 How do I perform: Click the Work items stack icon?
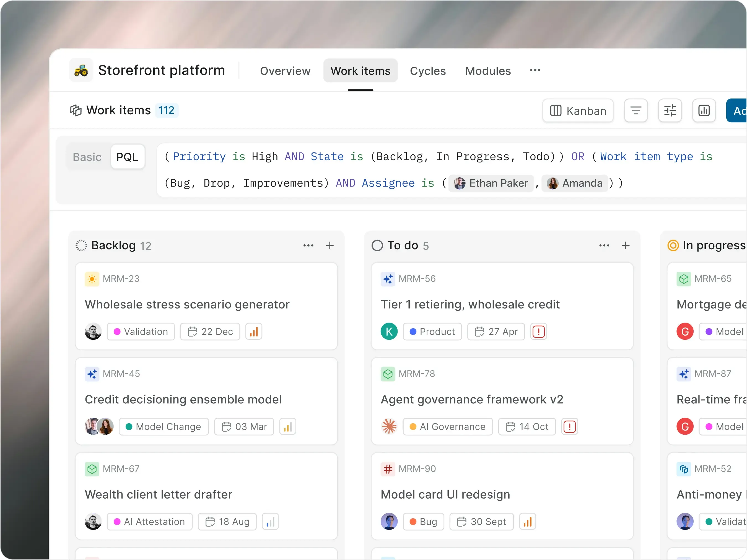click(76, 110)
